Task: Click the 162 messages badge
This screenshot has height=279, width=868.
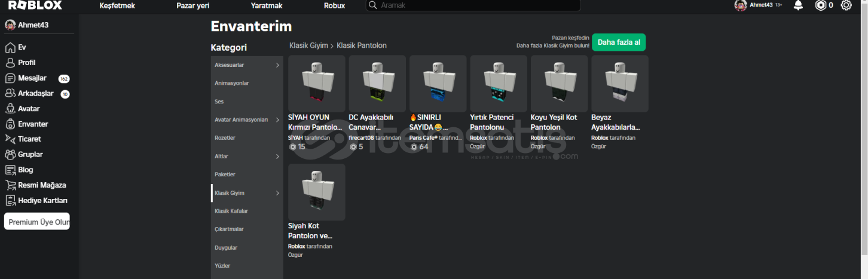Action: pyautogui.click(x=64, y=79)
